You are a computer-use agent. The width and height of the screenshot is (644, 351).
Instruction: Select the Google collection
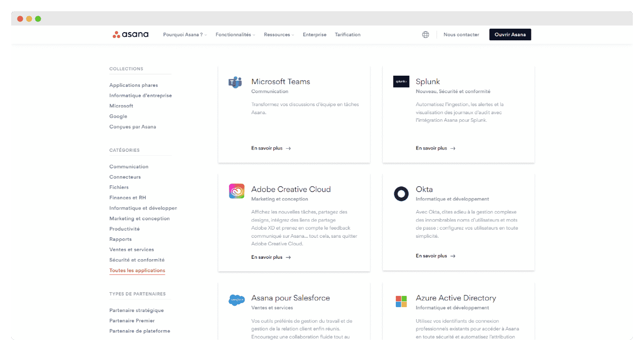coord(118,116)
